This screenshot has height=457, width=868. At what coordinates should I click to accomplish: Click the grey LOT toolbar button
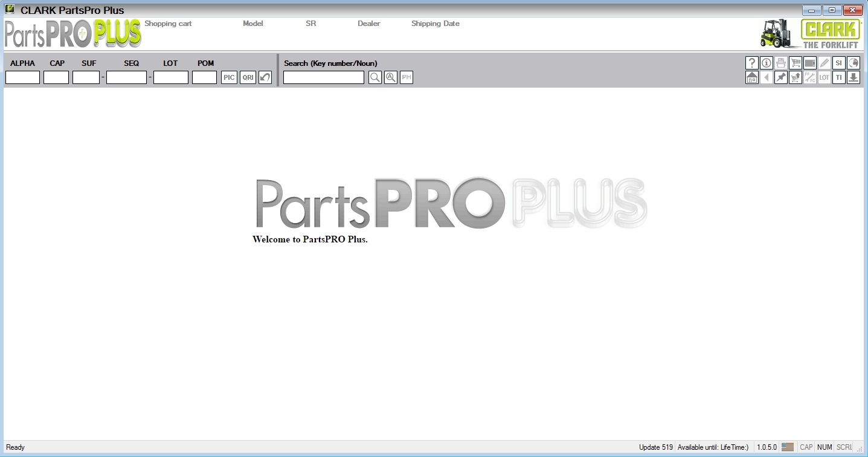click(x=825, y=77)
